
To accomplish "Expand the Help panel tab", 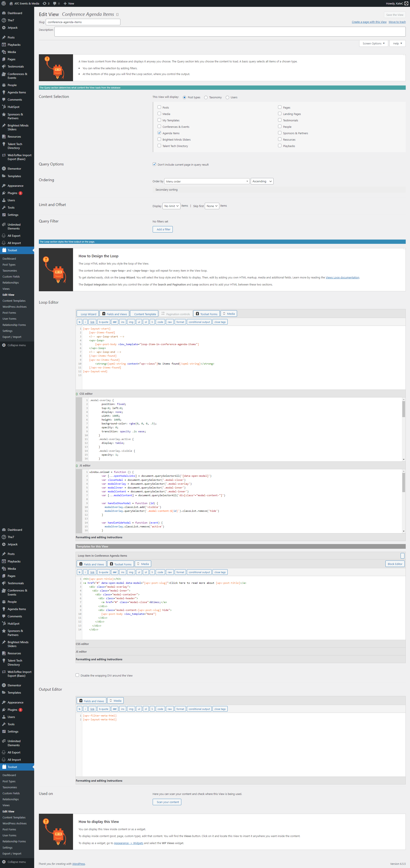I will pyautogui.click(x=398, y=43).
